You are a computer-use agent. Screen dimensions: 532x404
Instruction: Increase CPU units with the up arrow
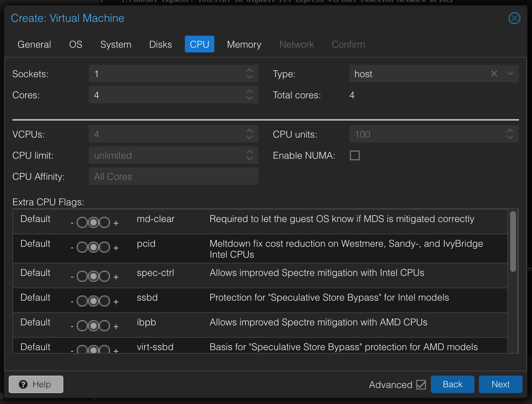[x=510, y=131]
